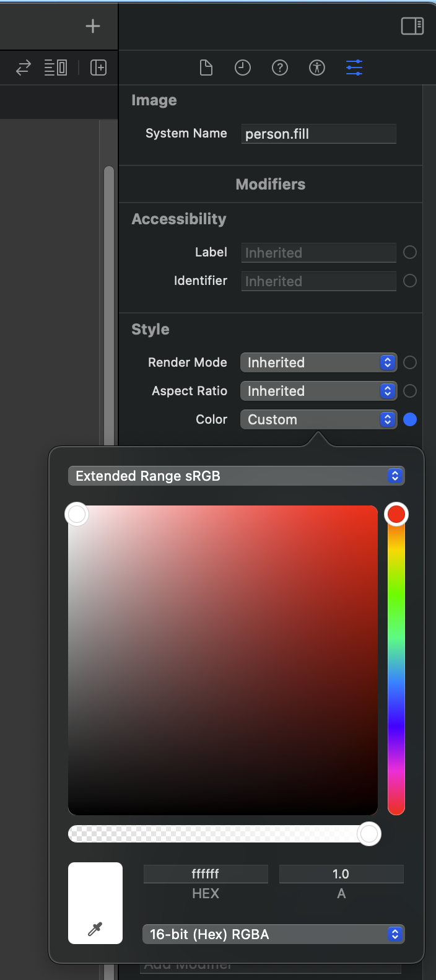This screenshot has width=436, height=980.
Task: Add editor on right icon
Action: pos(98,68)
